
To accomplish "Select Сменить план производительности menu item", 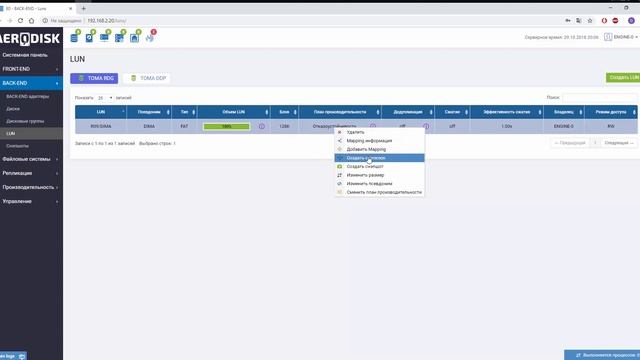I will pos(380,192).
